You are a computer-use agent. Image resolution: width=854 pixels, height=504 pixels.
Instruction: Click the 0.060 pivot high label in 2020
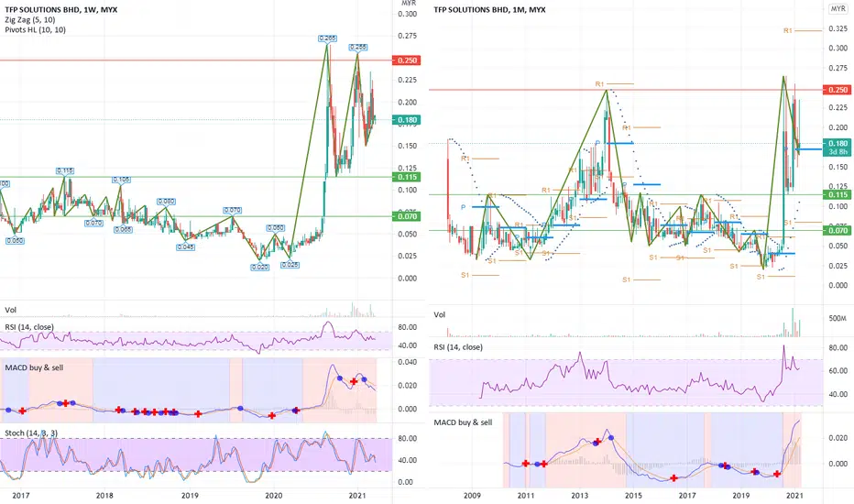276,228
